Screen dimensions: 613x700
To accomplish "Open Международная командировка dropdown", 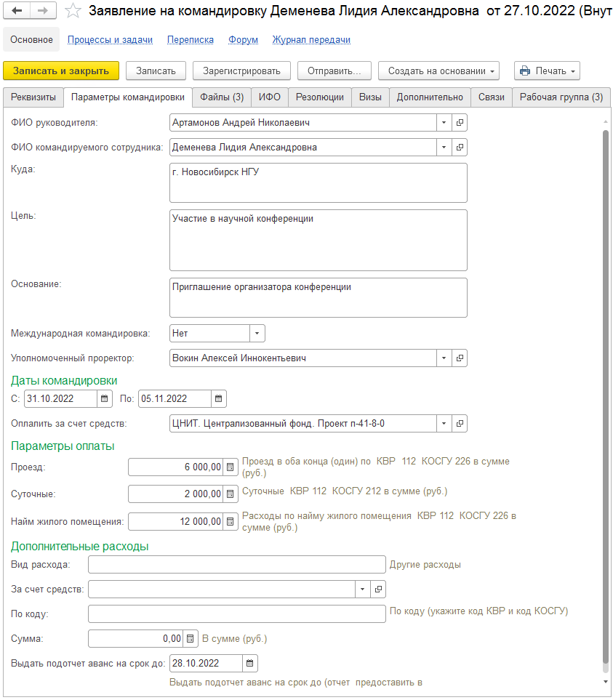I will (x=257, y=334).
